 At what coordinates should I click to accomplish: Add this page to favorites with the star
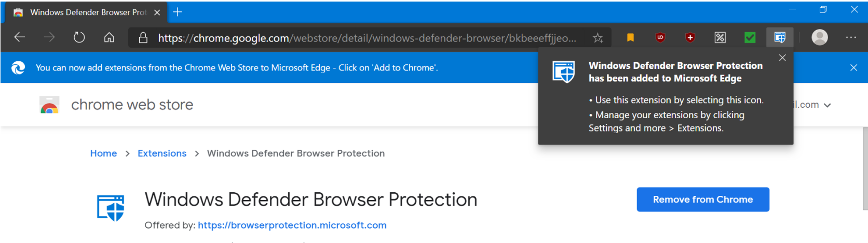(x=598, y=38)
